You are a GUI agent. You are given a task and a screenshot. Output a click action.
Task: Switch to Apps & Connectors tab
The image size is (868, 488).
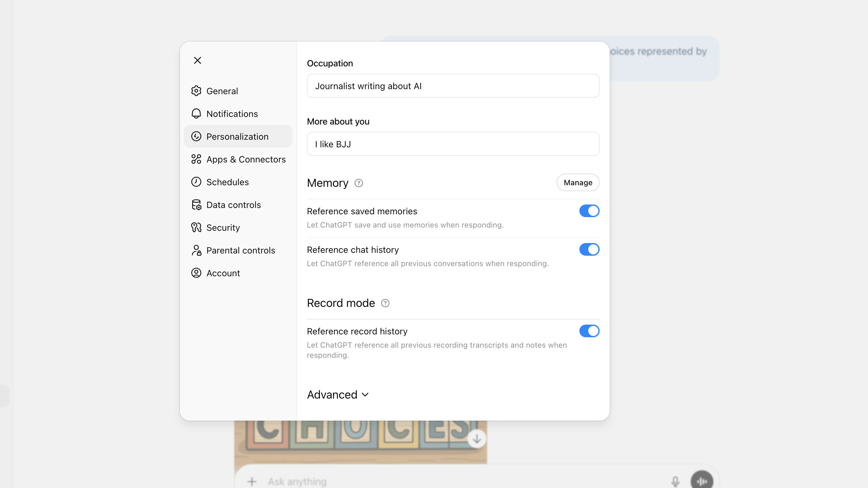click(x=246, y=159)
